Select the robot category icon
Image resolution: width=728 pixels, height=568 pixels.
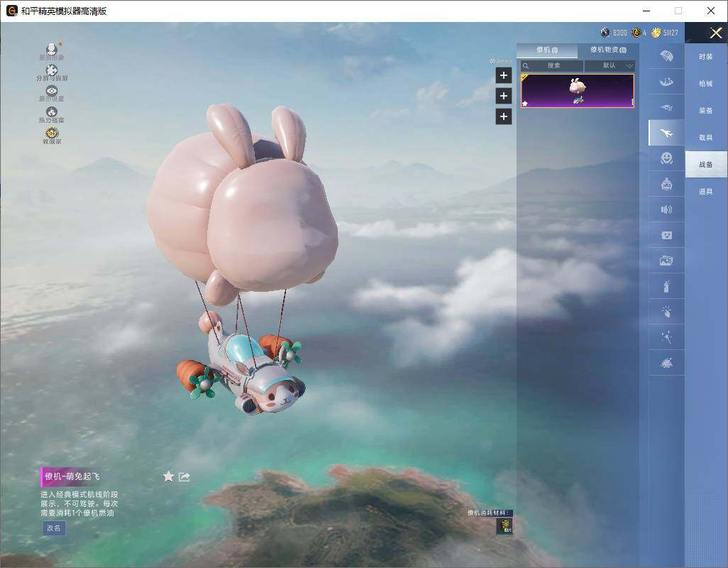click(x=666, y=185)
